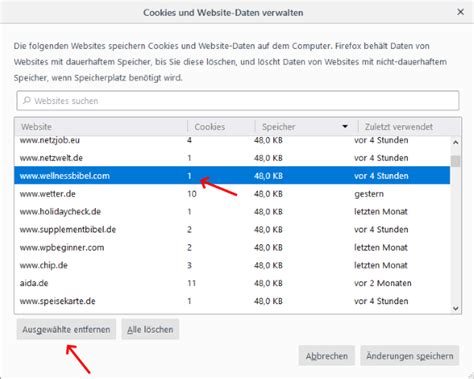Select the www.supplementbibel.de row
Screen dimensions: 474x379
[232, 229]
